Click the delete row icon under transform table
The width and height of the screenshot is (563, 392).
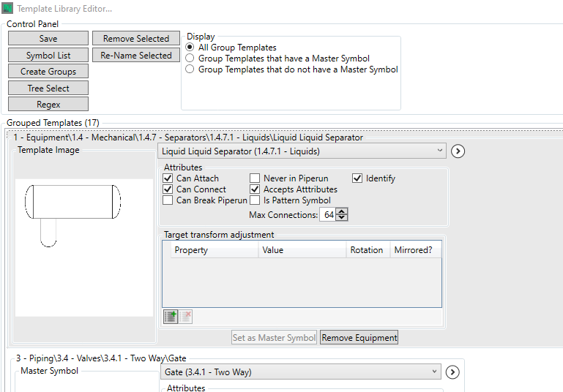[x=186, y=317]
